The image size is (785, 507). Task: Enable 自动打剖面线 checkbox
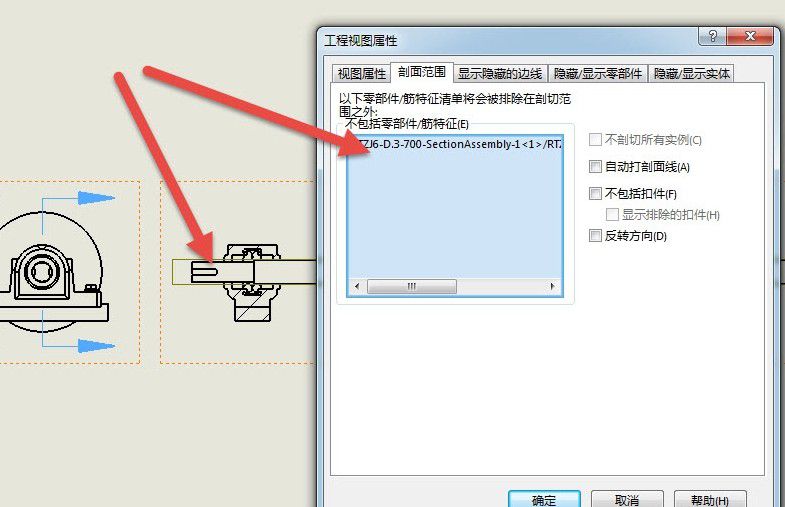pyautogui.click(x=595, y=167)
